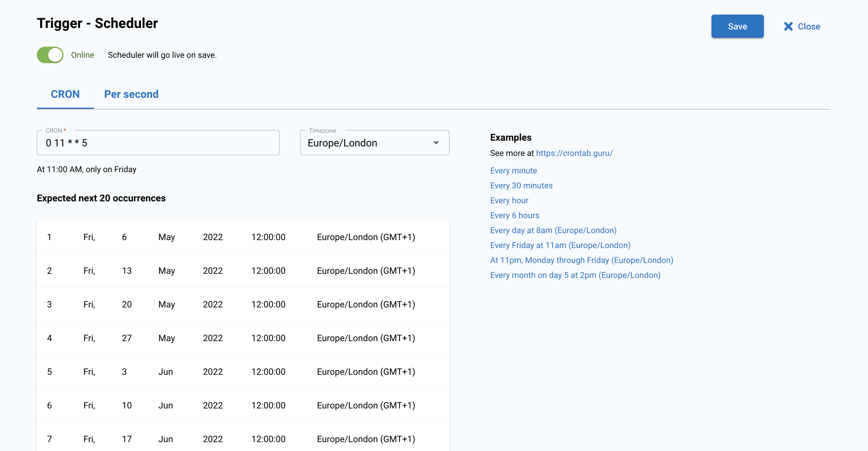The image size is (868, 451).
Task: Choose the Every hour example
Action: point(509,200)
